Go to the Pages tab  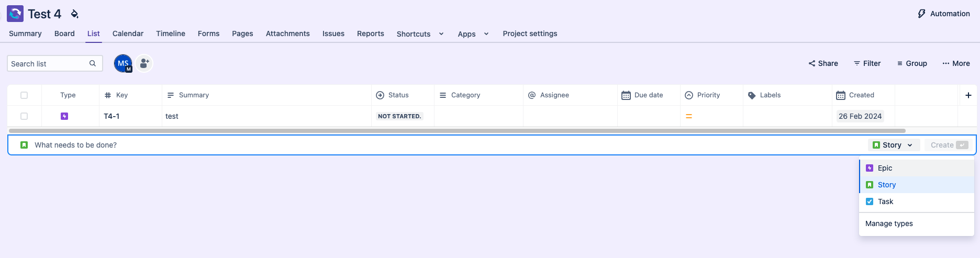click(x=242, y=33)
